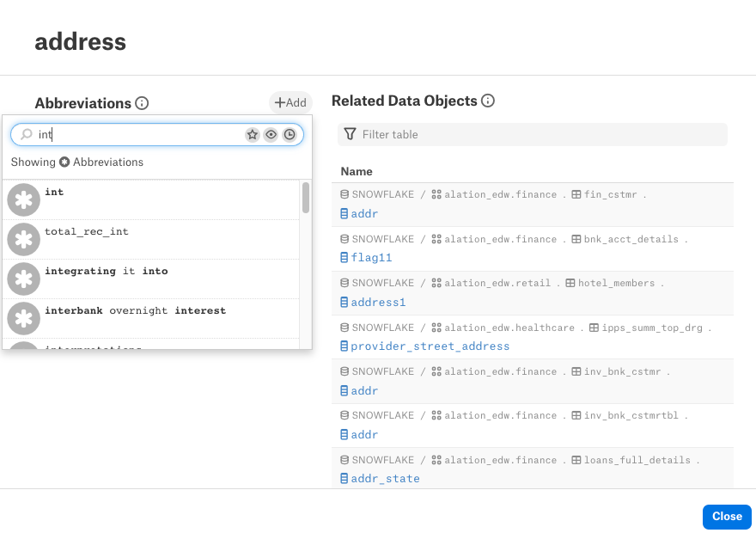756x533 pixels.
Task: Click the magnifier icon in abbreviation search
Action: [27, 134]
